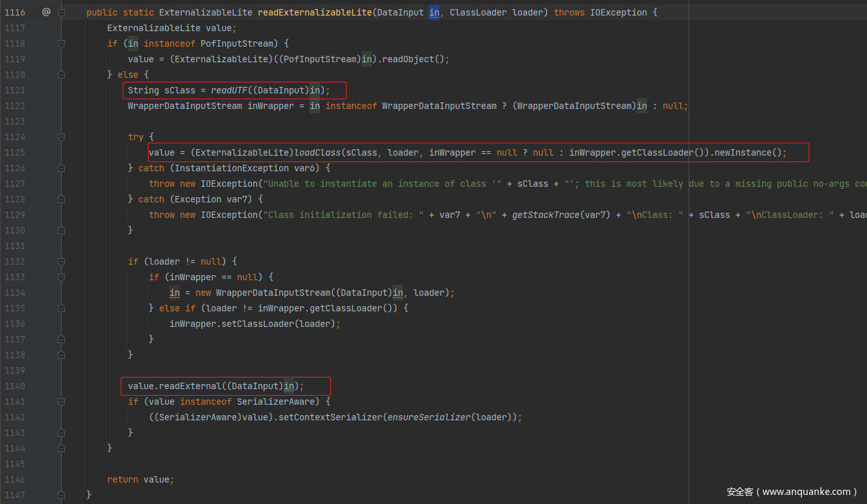Screen dimensions: 867x504
Task: Click the @ gutter icon on line 1116
Action: pos(46,12)
